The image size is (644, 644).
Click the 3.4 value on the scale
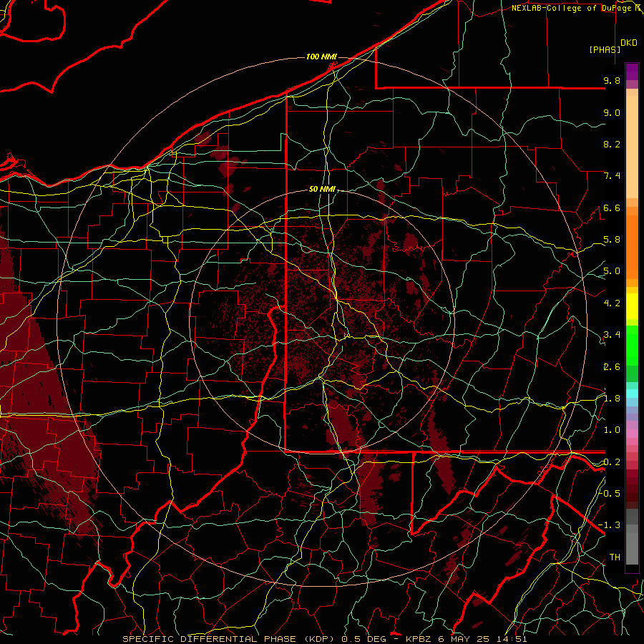[x=612, y=335]
